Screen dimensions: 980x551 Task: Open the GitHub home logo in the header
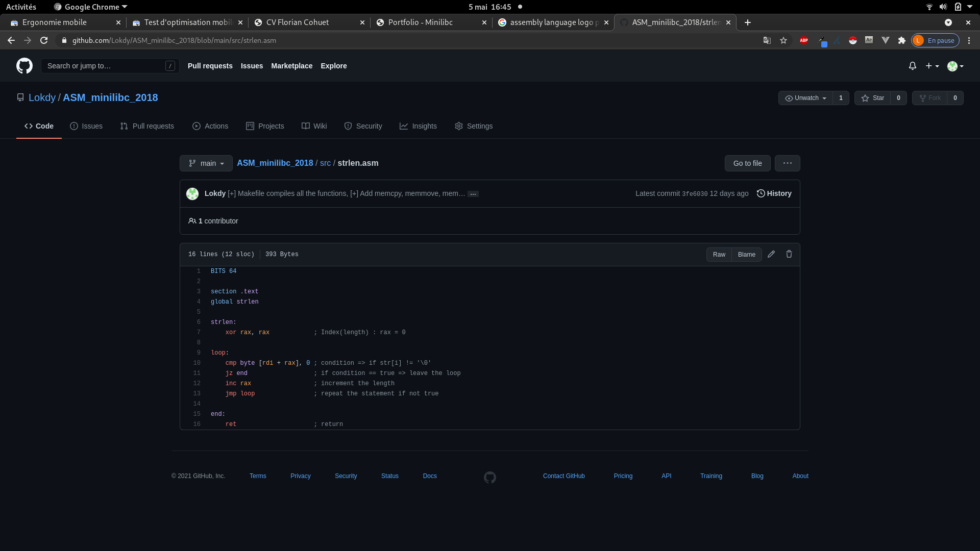[x=24, y=66]
